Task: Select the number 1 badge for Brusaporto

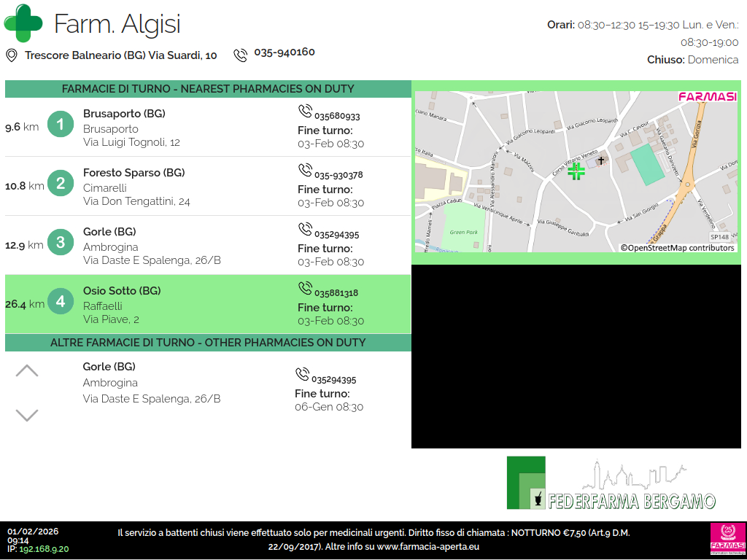Action: [61, 125]
